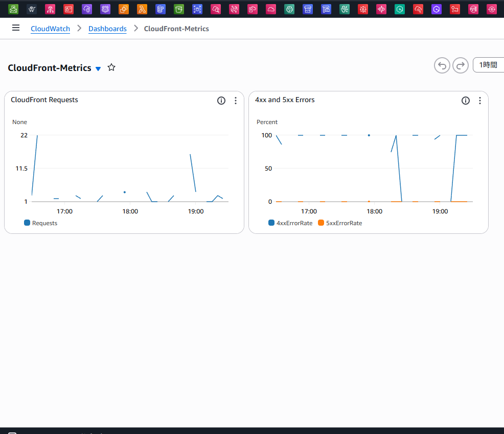Open the green SageMaker brain-circuit shortcut icon
This screenshot has width=504, height=434.
pos(345,9)
